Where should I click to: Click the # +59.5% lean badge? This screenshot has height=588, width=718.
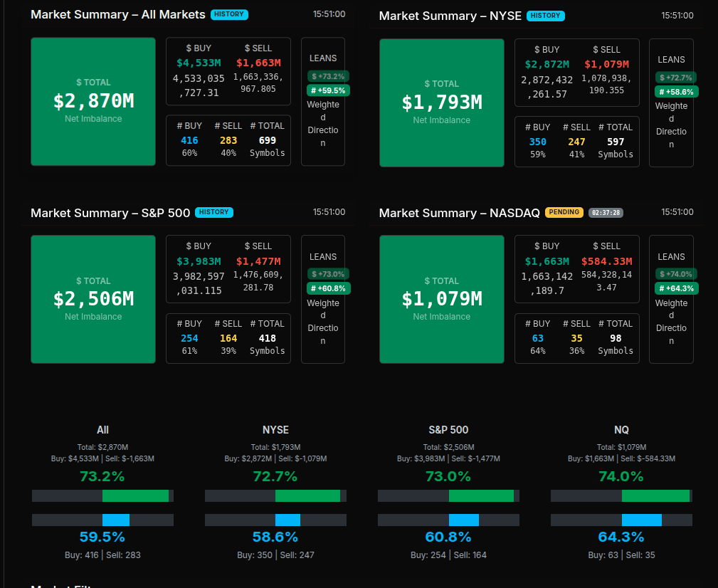[x=327, y=90]
